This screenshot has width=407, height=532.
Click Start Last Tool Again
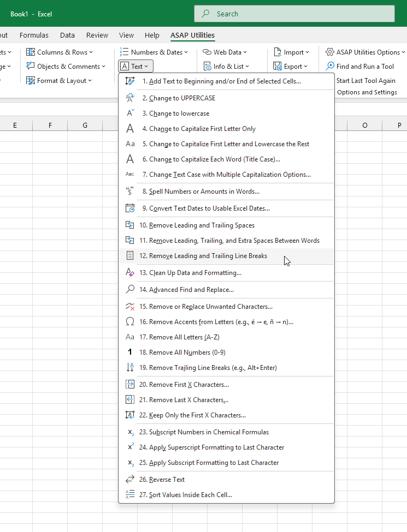365,81
